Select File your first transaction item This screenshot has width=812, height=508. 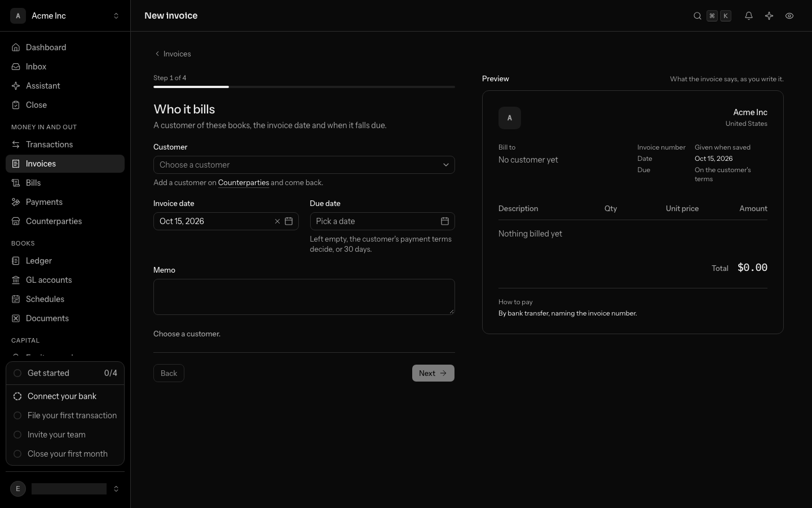pos(65,415)
